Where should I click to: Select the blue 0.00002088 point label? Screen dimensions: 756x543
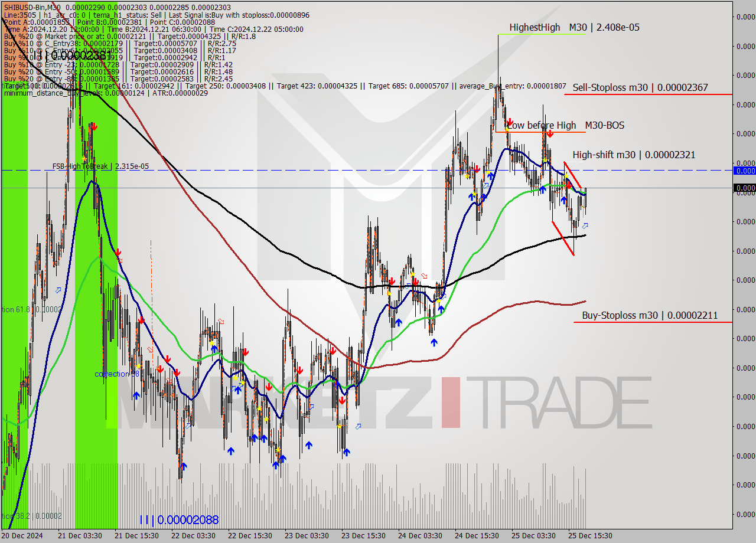[x=179, y=520]
